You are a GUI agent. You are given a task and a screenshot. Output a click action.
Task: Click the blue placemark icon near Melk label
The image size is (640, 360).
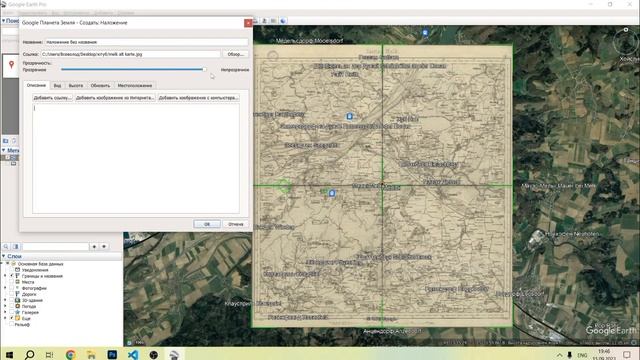point(332,193)
